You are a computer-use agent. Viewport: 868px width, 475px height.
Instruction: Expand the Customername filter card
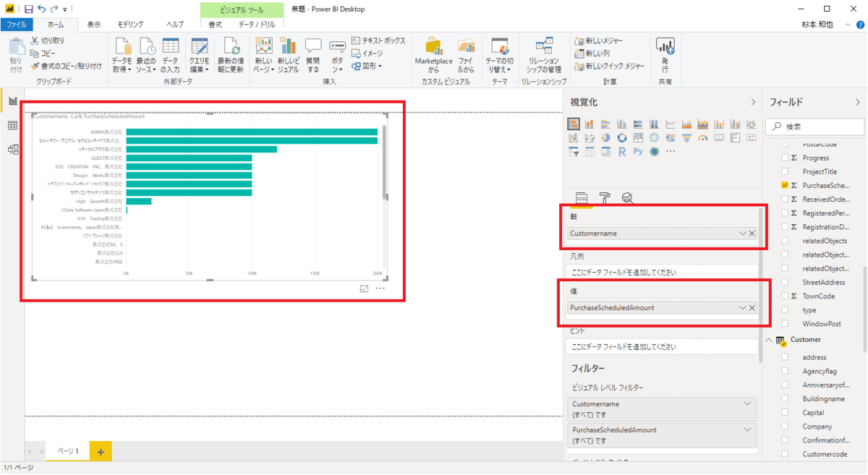pyautogui.click(x=747, y=404)
